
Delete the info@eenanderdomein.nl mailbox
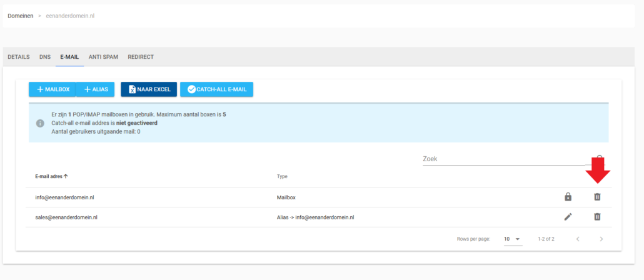[x=596, y=197]
